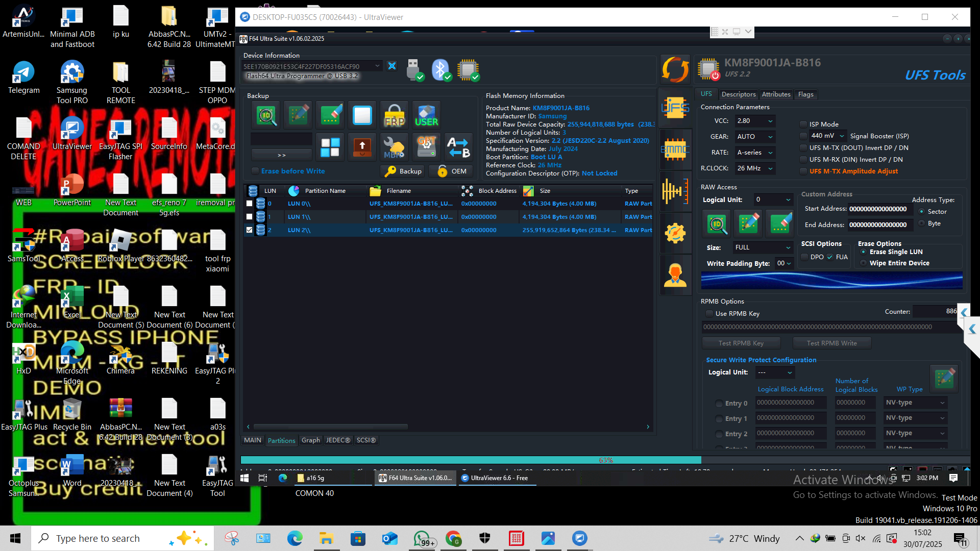Click the MBR wrench repair icon
Image resolution: width=980 pixels, height=551 pixels.
(395, 147)
